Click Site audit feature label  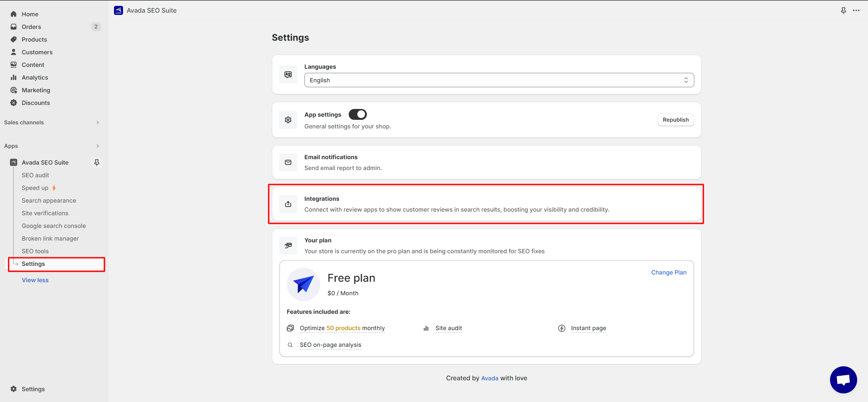pyautogui.click(x=449, y=328)
